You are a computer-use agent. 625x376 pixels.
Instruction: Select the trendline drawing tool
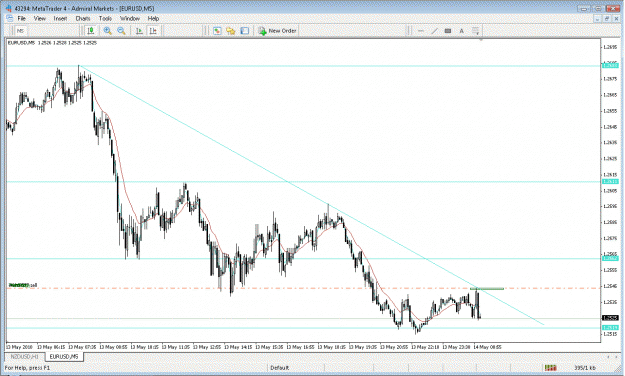[x=434, y=31]
